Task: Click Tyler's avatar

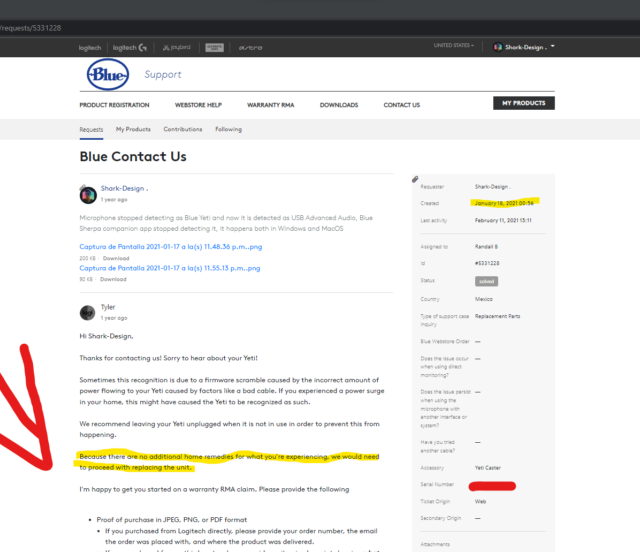Action: [87, 313]
